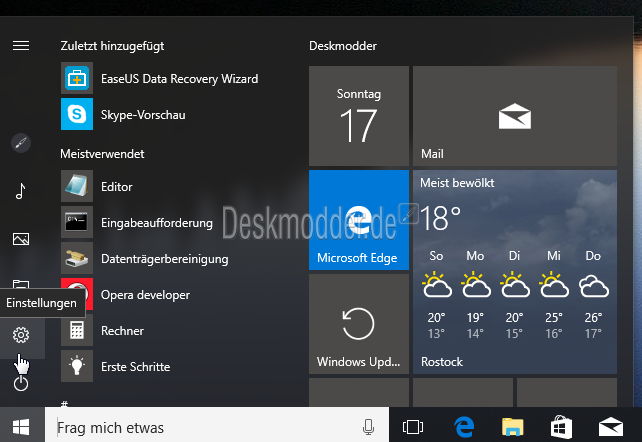This screenshot has width=642, height=442.
Task: Click the 'Erste Schritte' label
Action: [136, 367]
